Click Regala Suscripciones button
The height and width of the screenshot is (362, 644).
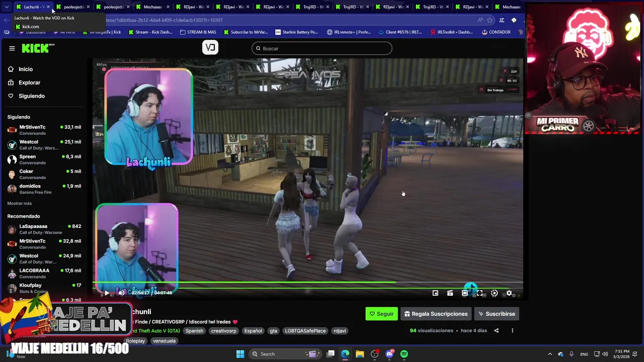tap(436, 314)
